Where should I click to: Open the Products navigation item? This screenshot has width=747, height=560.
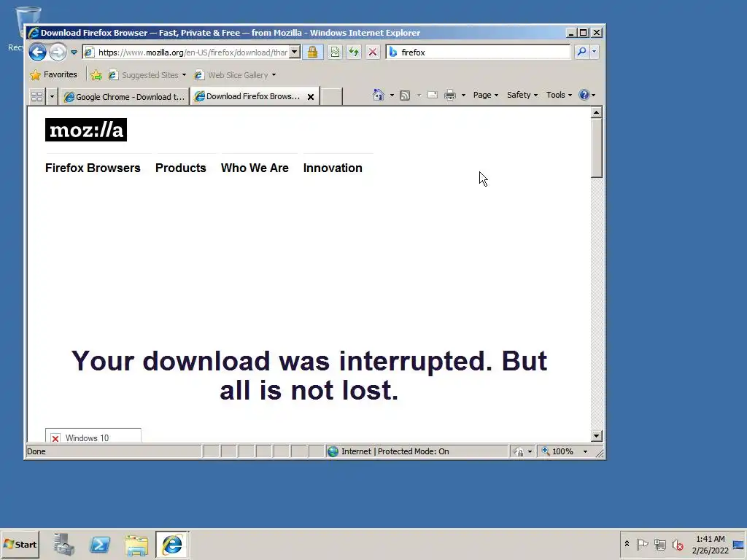click(181, 168)
